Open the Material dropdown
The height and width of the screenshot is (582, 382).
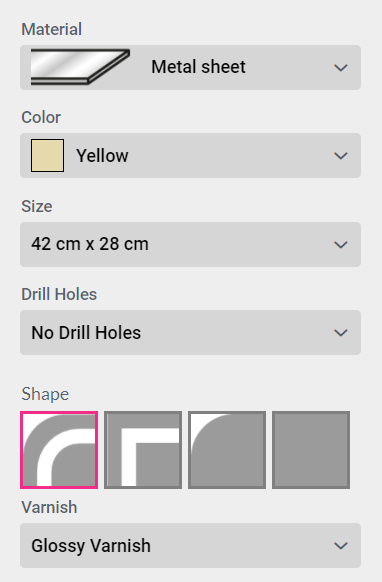(190, 68)
